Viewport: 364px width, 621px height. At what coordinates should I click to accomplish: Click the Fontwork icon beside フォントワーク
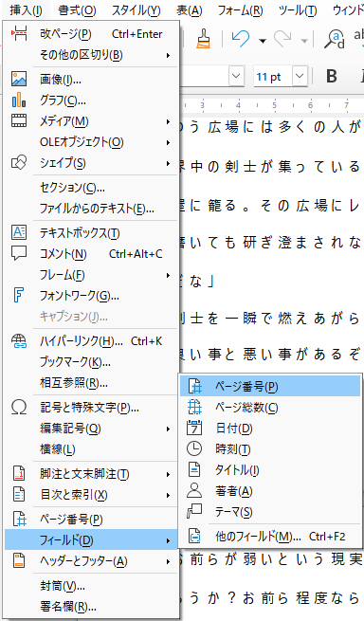coord(19,295)
